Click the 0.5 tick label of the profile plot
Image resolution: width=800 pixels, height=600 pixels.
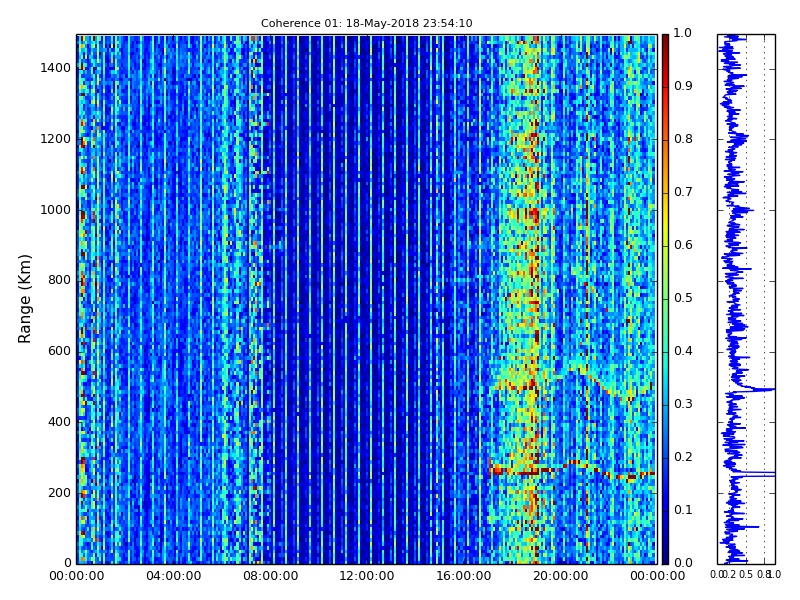(745, 574)
